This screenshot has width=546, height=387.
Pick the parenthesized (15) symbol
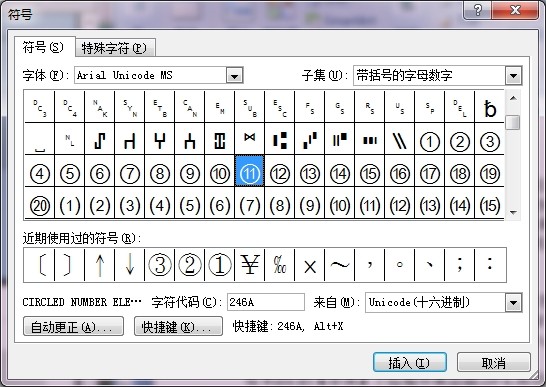pyautogui.click(x=490, y=206)
